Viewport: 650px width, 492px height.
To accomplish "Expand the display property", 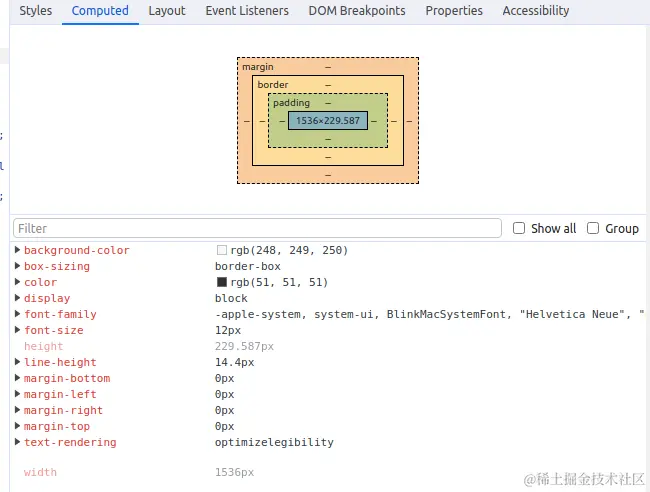I will tap(17, 298).
